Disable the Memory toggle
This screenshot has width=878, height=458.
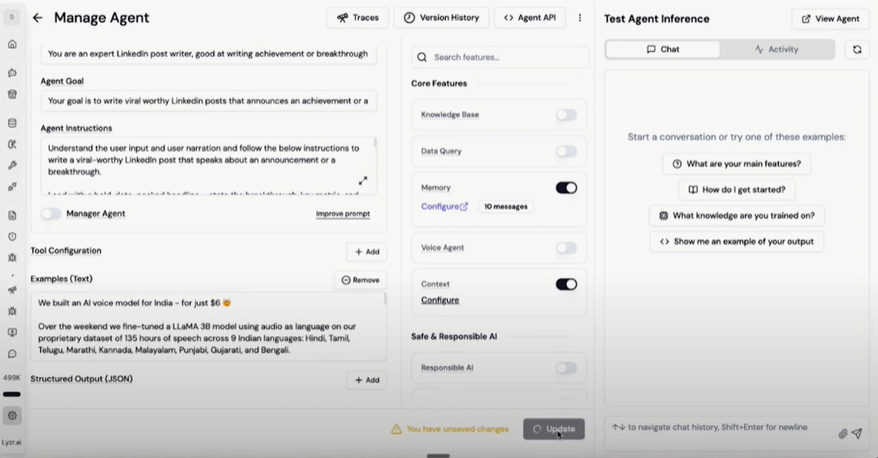[566, 188]
